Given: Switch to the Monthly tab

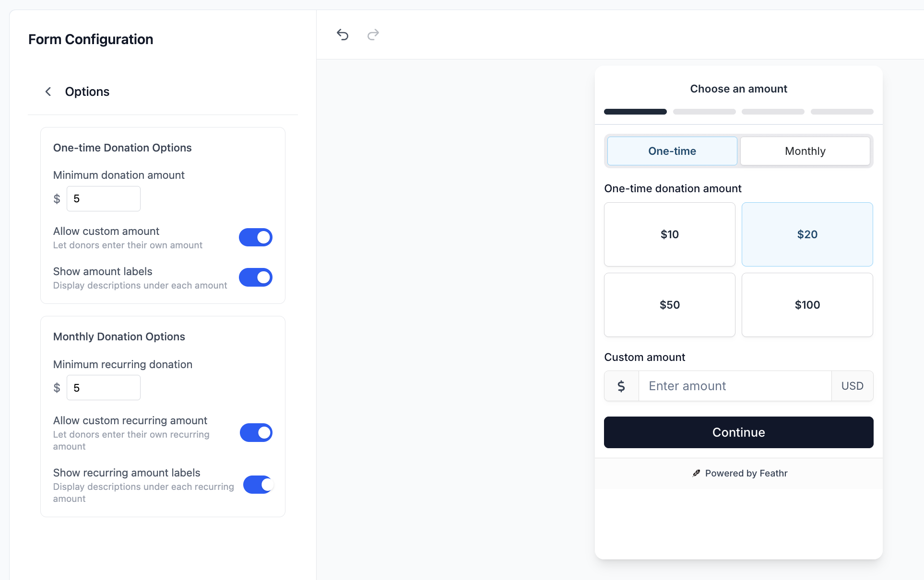Looking at the screenshot, I should 805,151.
